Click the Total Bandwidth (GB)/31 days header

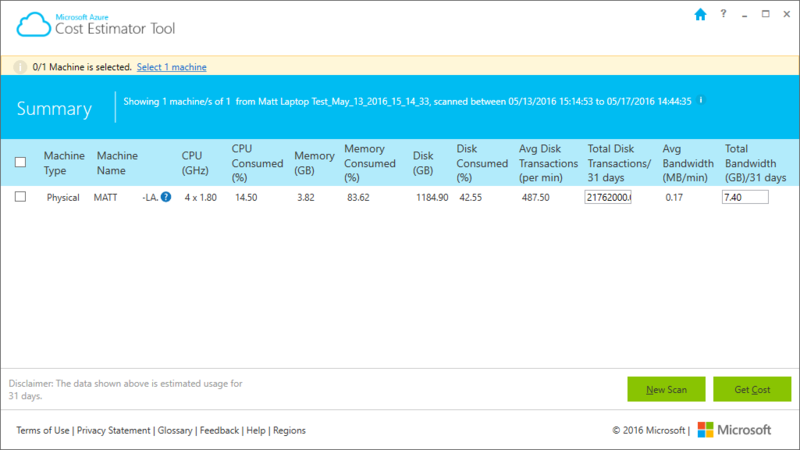pyautogui.click(x=755, y=163)
